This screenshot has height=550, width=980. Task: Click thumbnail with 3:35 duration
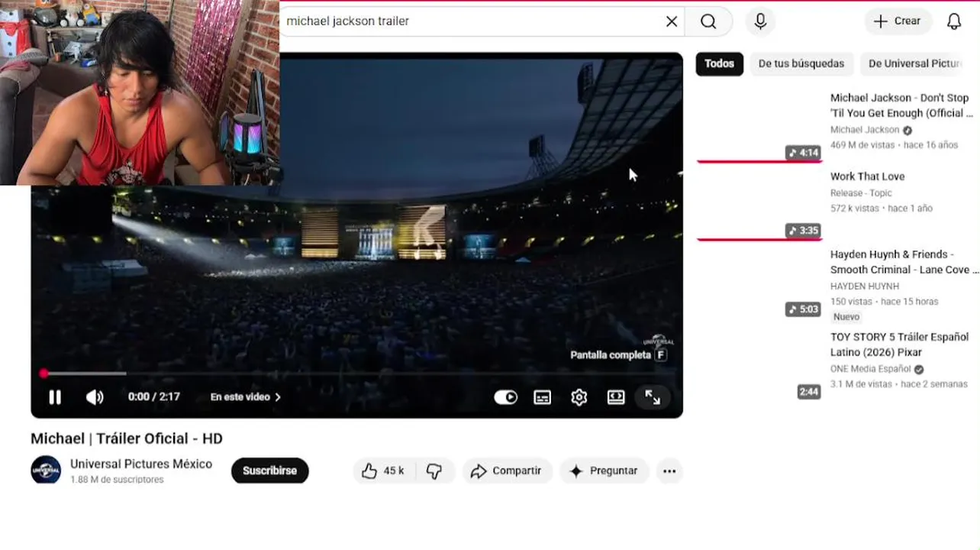(759, 205)
